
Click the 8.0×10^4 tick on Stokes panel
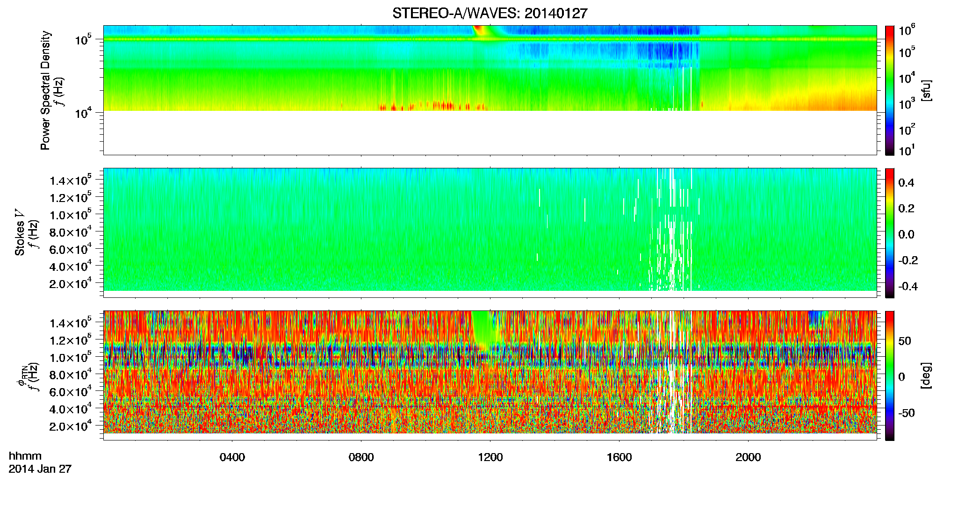click(x=71, y=231)
